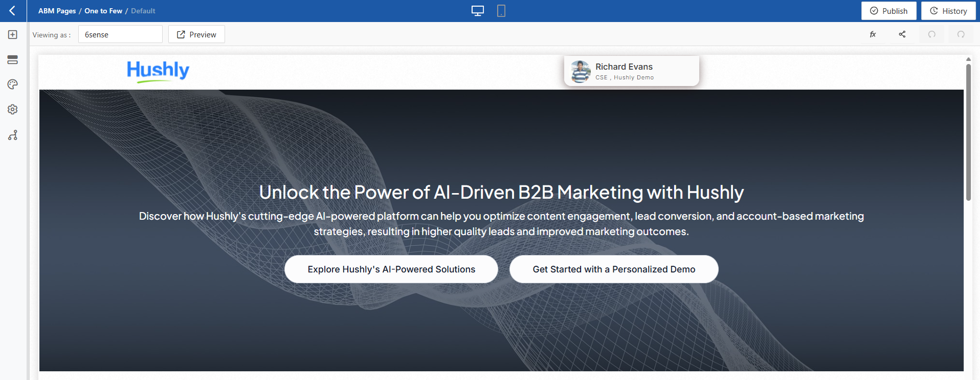Screen dimensions: 980x380
Task: Go back using the left arrow icon
Action: point(13,11)
